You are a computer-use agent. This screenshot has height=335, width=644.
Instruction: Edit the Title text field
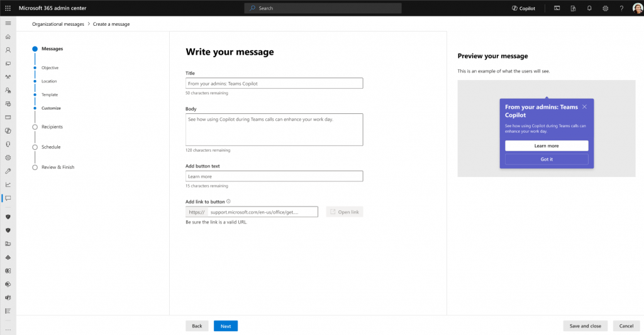274,84
